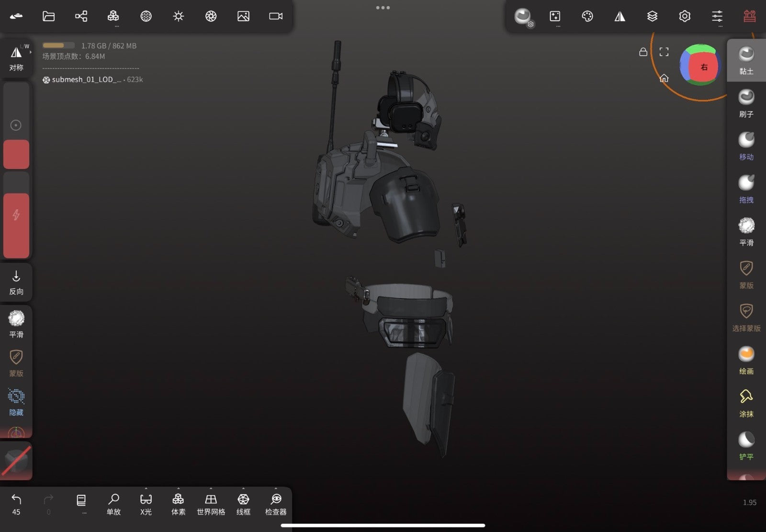The height and width of the screenshot is (532, 766).
Task: Select the 移动 (Move) tool
Action: tap(746, 147)
